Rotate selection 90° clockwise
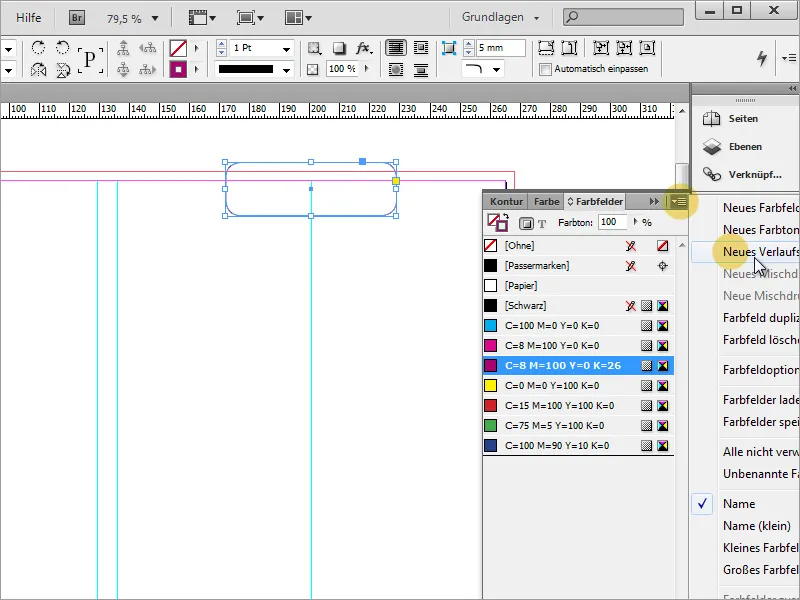This screenshot has height=600, width=800. pyautogui.click(x=38, y=48)
